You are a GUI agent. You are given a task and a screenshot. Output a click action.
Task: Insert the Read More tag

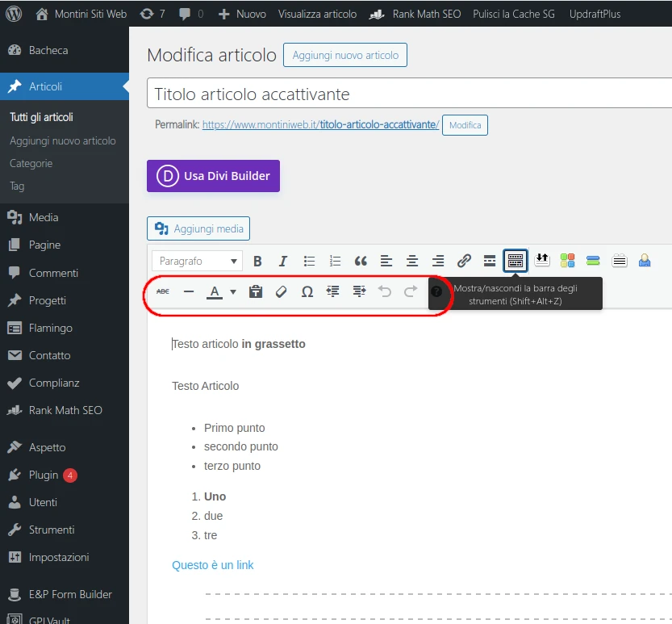click(x=490, y=261)
